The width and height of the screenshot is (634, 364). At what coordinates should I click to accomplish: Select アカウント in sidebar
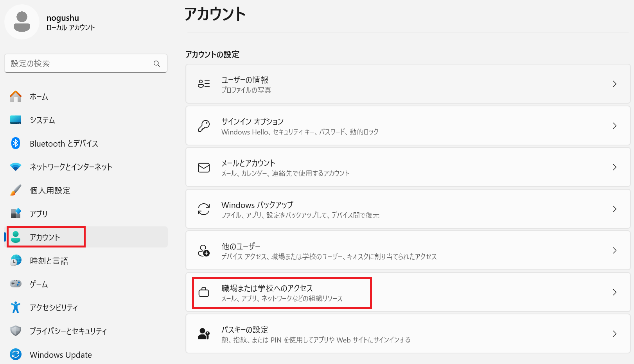pos(86,237)
